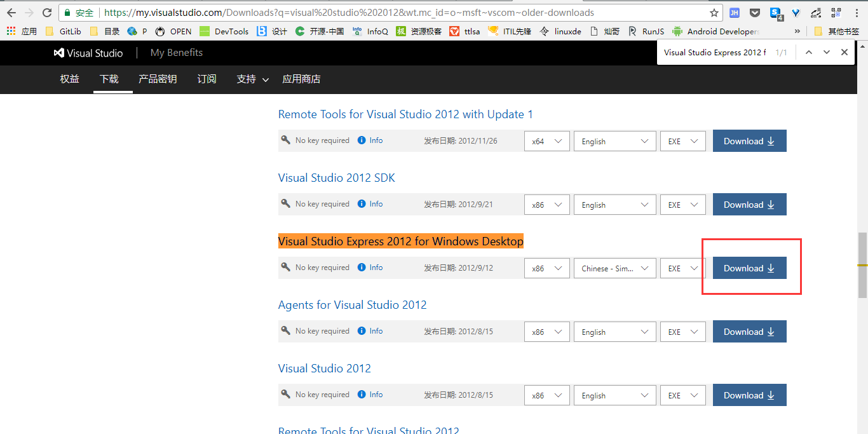Open the Agents for Visual Studio 2012 link
Screen dimensions: 868x434
click(353, 305)
